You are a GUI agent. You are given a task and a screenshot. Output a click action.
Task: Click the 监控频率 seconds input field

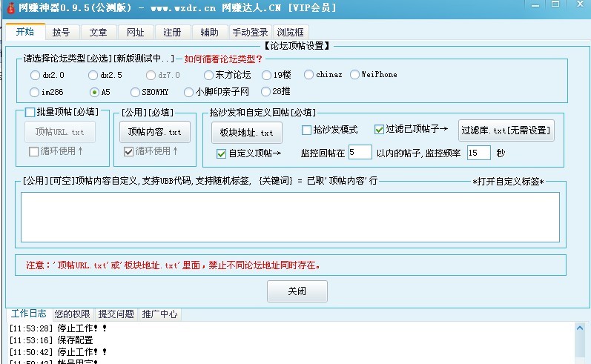(478, 153)
